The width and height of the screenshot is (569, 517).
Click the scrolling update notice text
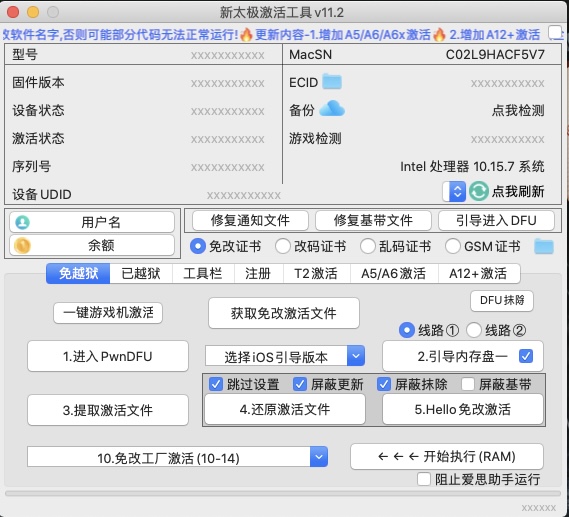(272, 34)
